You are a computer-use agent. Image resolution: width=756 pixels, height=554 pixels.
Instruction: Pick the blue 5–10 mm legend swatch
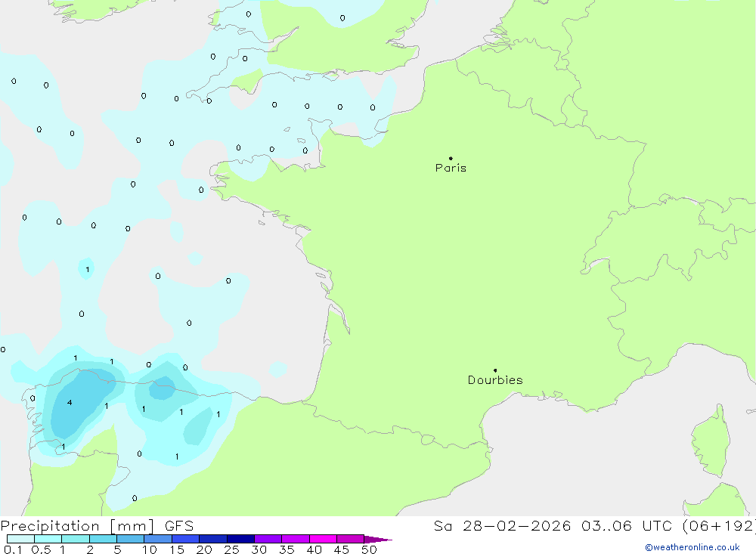pos(130,539)
